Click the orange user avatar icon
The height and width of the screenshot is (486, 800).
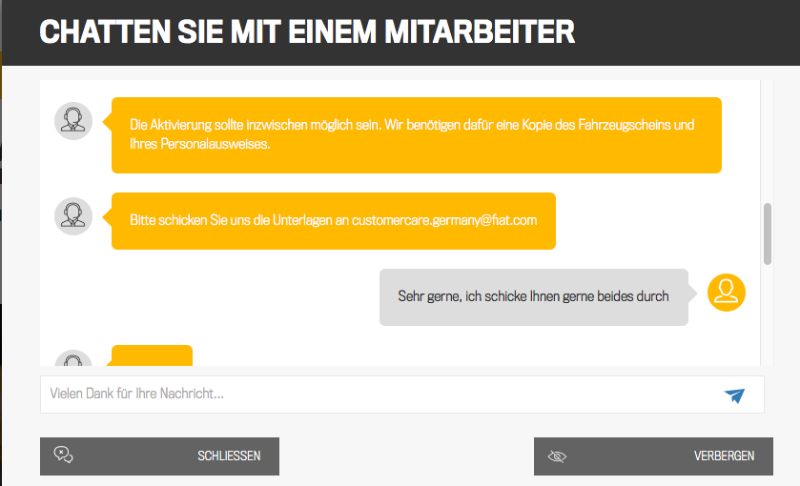click(726, 291)
